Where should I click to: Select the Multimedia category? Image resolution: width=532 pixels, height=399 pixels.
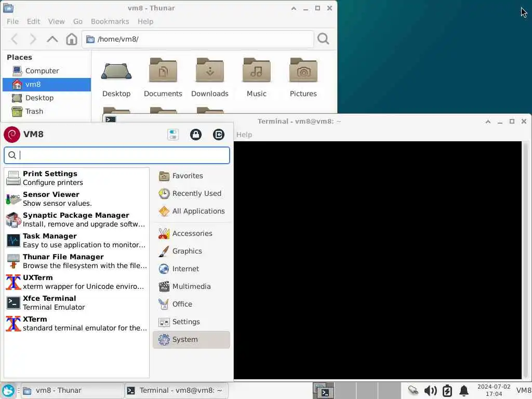191,286
